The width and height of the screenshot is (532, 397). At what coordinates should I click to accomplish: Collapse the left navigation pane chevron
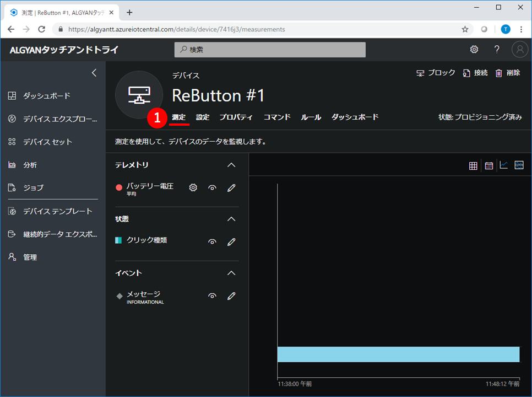tap(94, 73)
